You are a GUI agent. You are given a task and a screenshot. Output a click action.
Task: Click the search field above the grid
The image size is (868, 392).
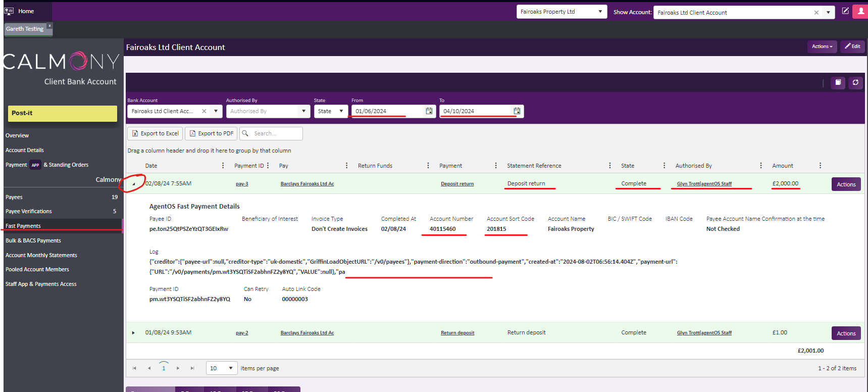pos(276,133)
